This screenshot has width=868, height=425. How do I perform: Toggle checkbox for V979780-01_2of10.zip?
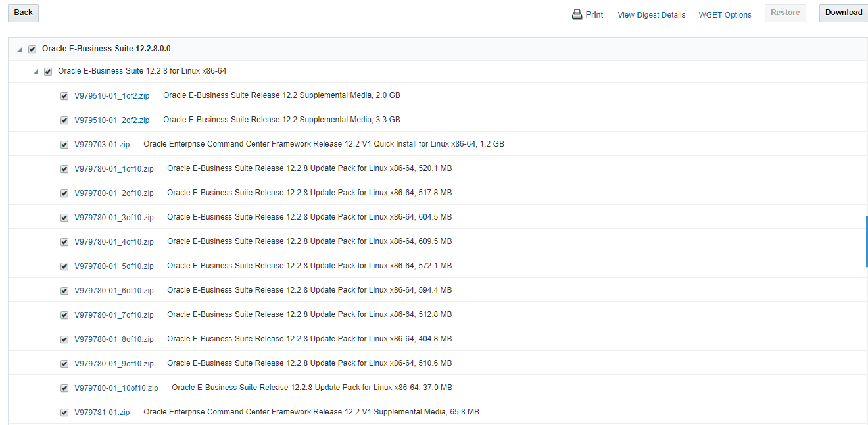pos(64,193)
